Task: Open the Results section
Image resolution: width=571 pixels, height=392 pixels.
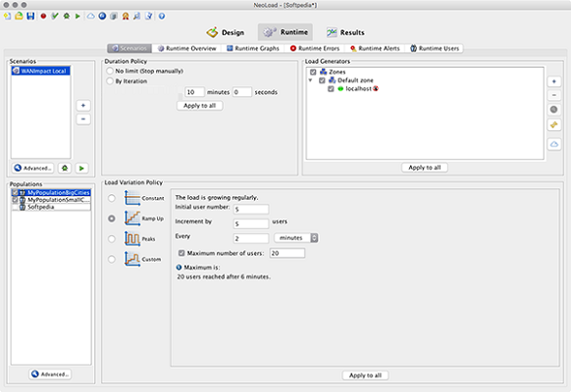Action: [x=345, y=32]
